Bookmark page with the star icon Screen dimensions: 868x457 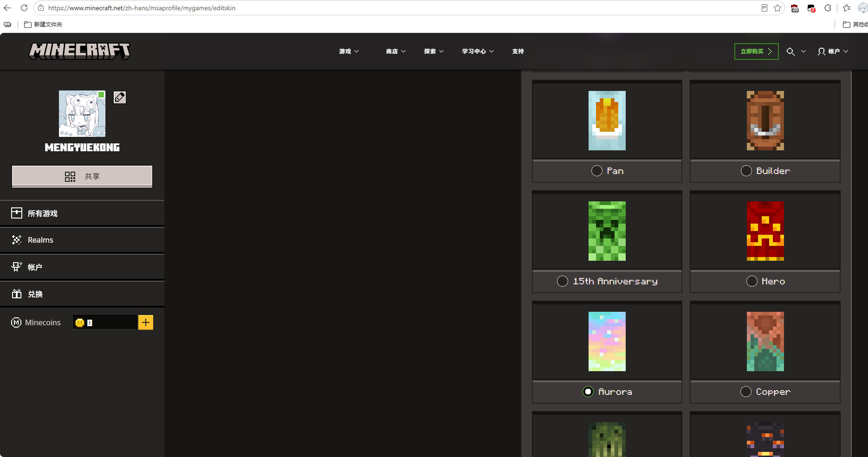click(x=777, y=8)
